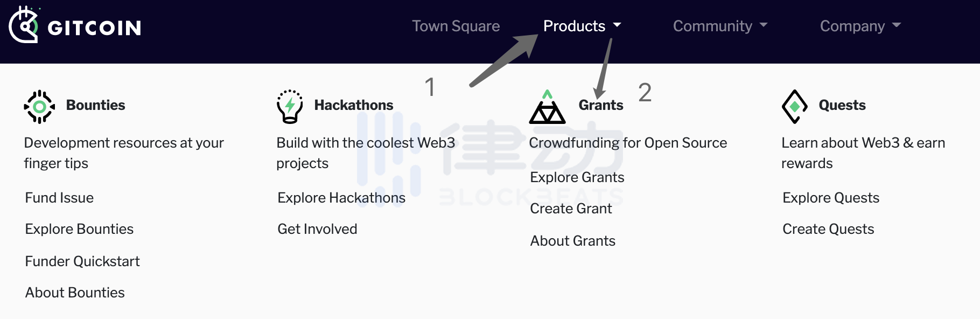Select About Bounties link
Image resolution: width=980 pixels, height=319 pixels.
pos(75,293)
